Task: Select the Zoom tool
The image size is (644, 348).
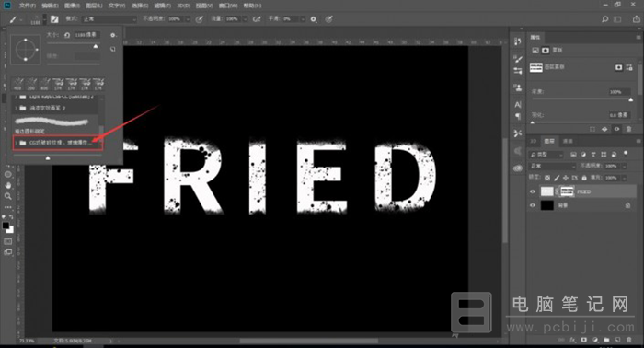Action: point(7,196)
